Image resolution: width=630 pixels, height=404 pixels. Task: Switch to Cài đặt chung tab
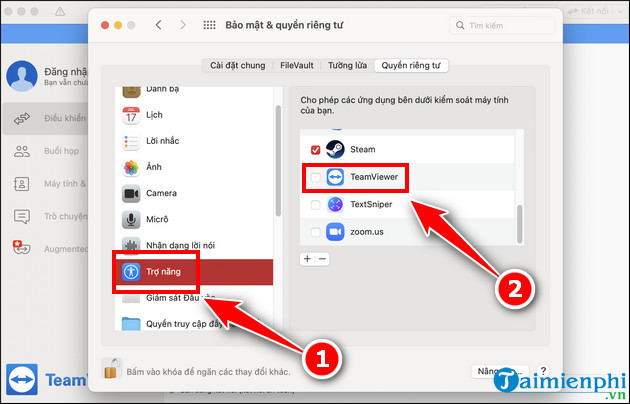pos(237,65)
